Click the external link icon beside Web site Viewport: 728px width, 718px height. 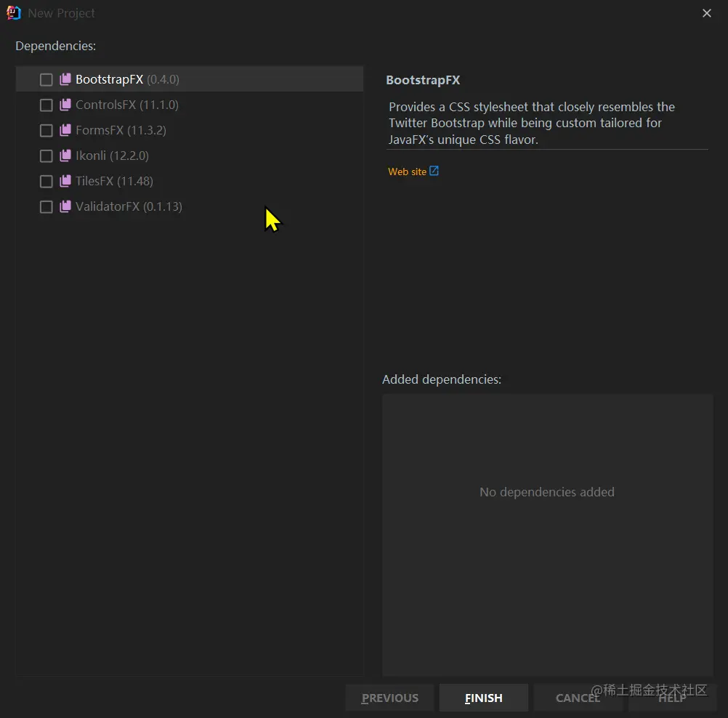point(434,171)
